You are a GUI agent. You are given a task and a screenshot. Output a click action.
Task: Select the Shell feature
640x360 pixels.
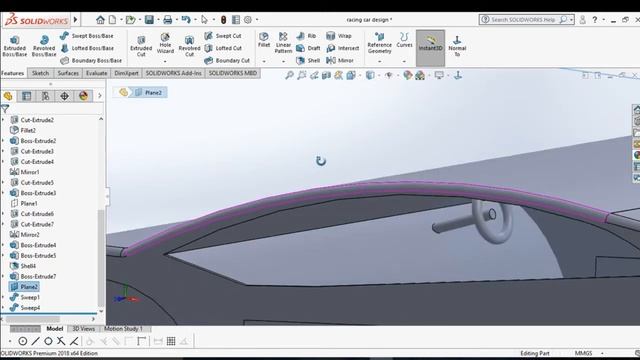click(308, 60)
